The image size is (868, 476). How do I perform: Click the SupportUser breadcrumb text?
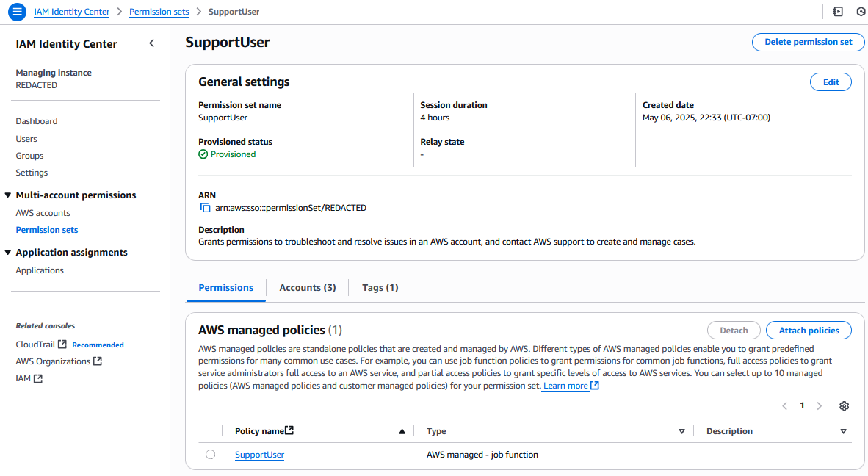point(234,12)
